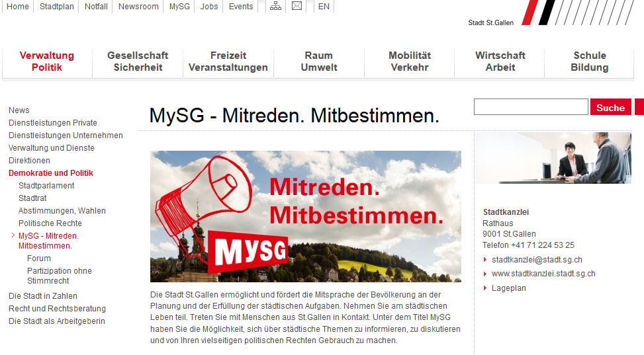Select the Raum Umwelt tab
Screen dimensions: 644x355
click(x=319, y=61)
